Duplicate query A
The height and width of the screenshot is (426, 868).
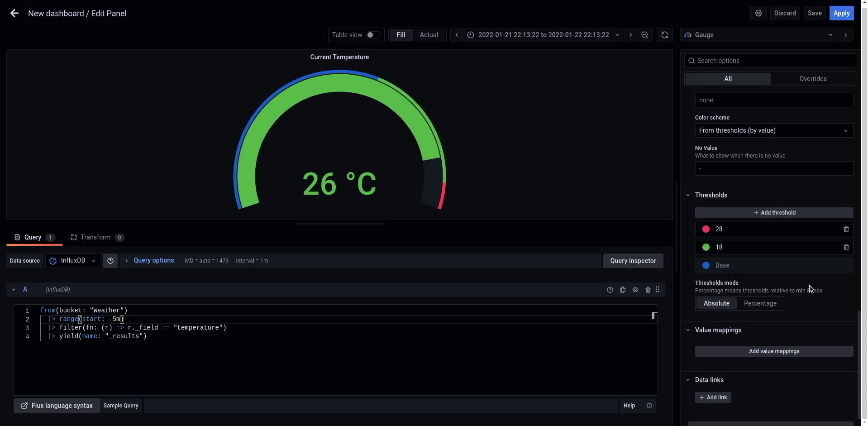tap(623, 290)
